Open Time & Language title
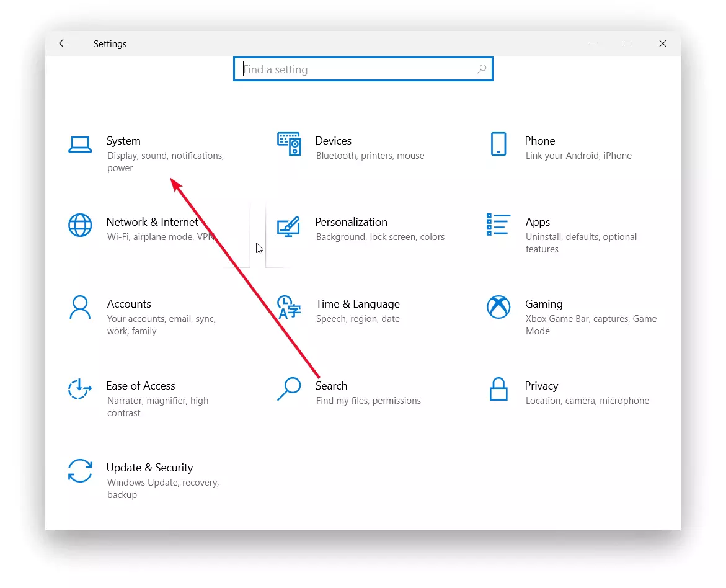The width and height of the screenshot is (726, 588). (x=358, y=305)
